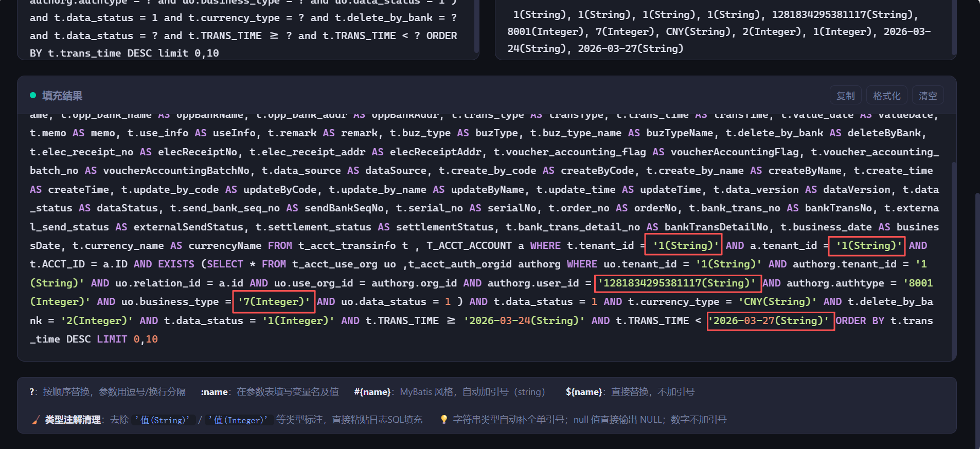Click '1281834295381117(String)' in filled result

(677, 283)
